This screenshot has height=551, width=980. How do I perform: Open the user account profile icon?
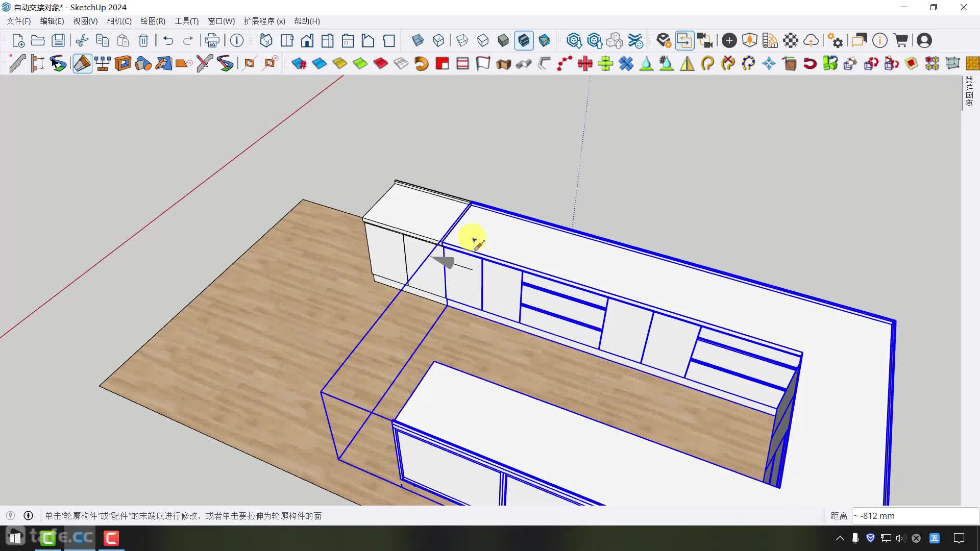tap(924, 40)
